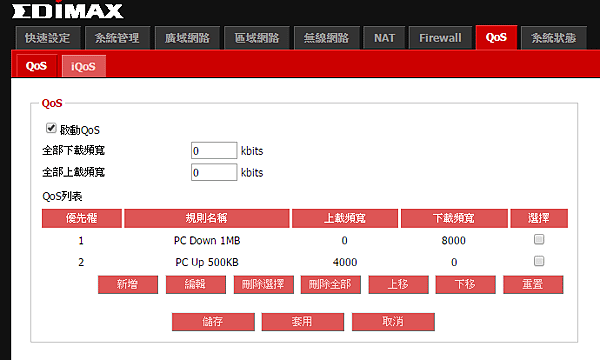Open the 系統狀態 tab
The width and height of the screenshot is (600, 360).
(x=554, y=38)
